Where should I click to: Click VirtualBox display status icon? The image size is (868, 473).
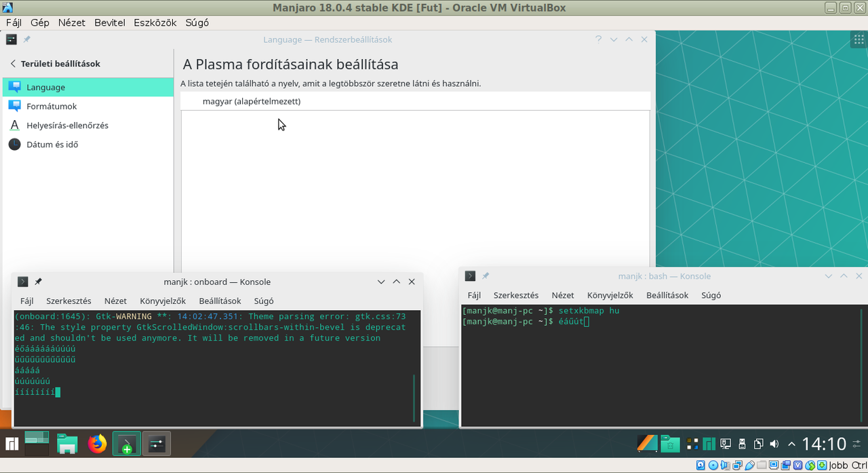(x=774, y=466)
